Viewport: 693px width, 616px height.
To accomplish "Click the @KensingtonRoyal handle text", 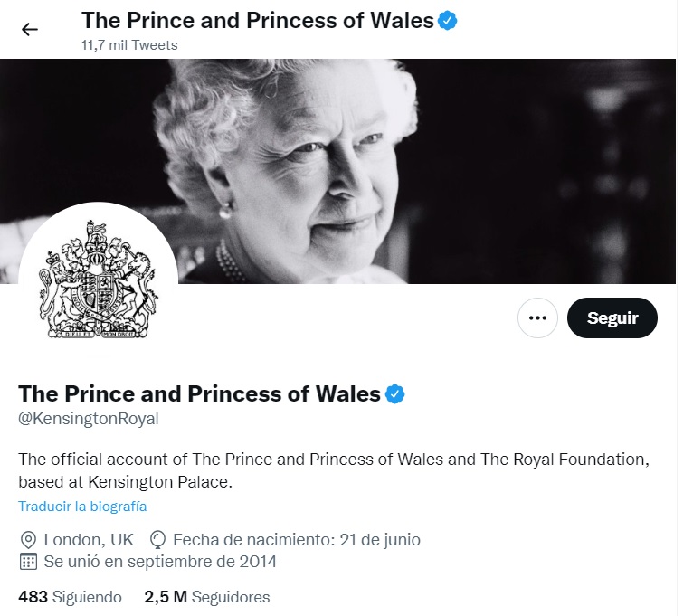I will 89,419.
